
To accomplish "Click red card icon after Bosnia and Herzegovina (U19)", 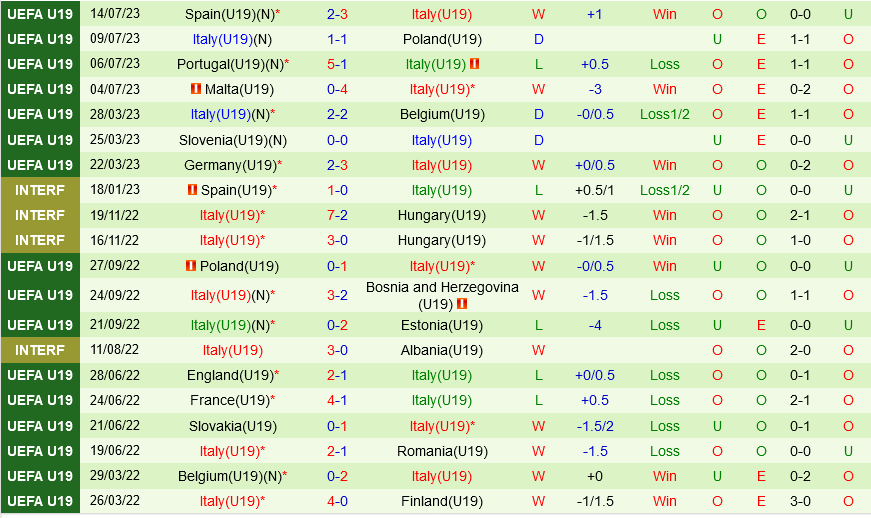I will [462, 304].
